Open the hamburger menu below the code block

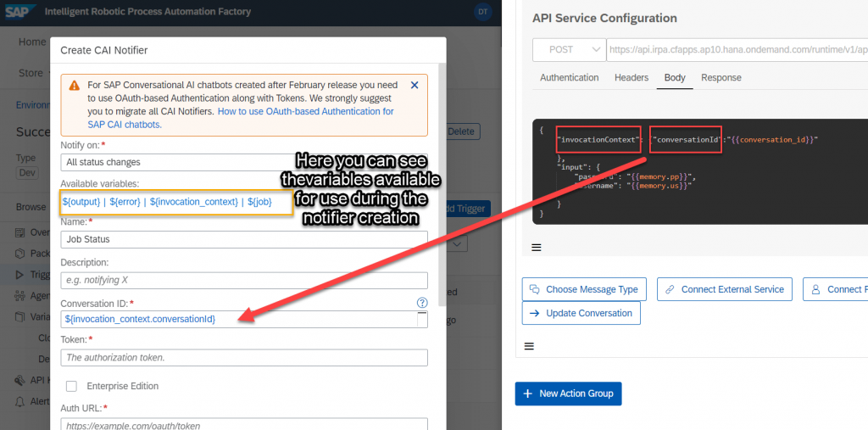click(x=537, y=248)
